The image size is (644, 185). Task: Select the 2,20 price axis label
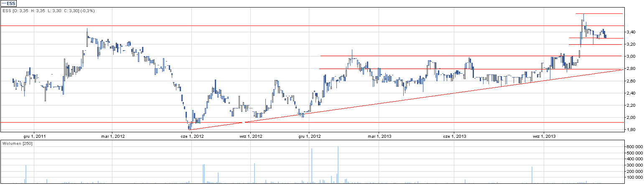click(630, 105)
